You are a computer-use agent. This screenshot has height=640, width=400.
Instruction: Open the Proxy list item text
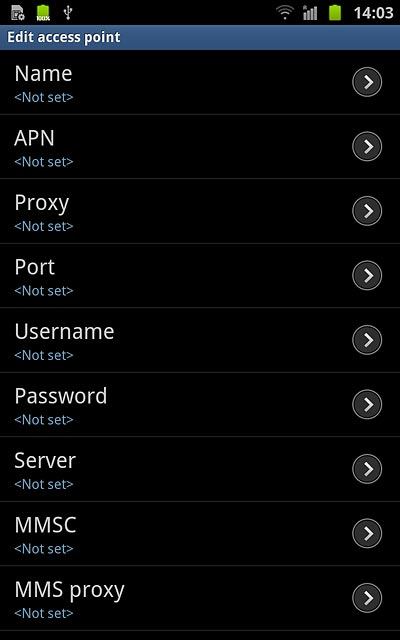[42, 204]
